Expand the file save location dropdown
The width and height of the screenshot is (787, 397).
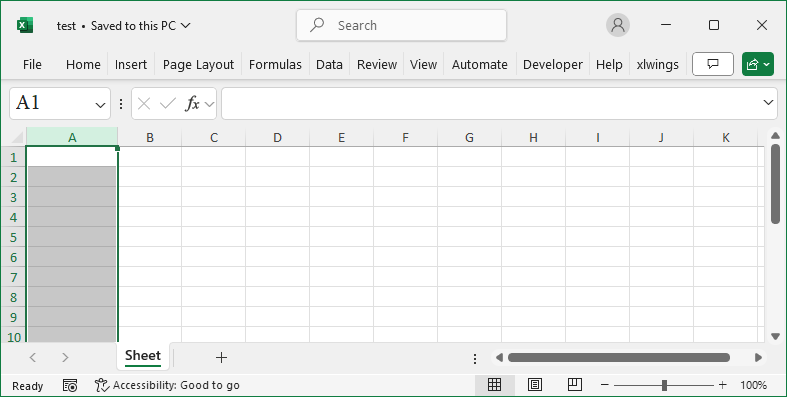[x=186, y=26]
